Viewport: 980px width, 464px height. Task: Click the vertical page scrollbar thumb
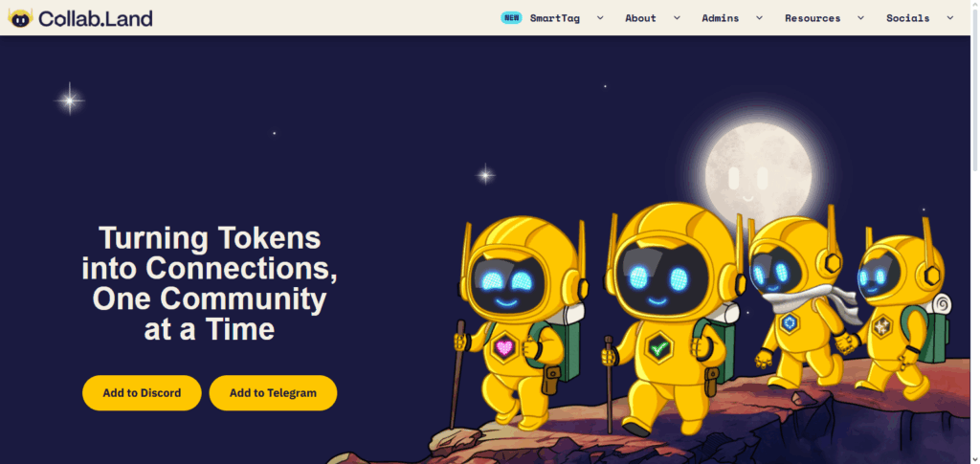975,87
